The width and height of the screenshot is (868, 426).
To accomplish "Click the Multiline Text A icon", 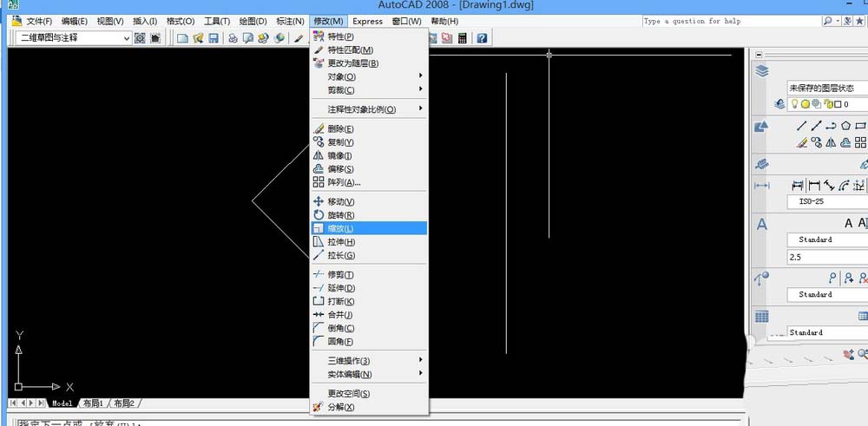I will [848, 224].
